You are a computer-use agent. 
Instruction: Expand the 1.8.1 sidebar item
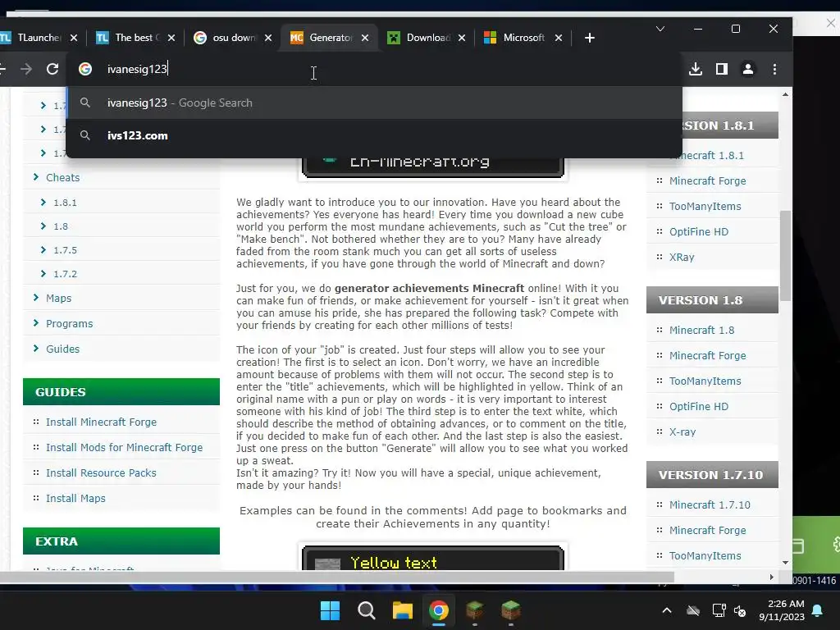(x=65, y=203)
